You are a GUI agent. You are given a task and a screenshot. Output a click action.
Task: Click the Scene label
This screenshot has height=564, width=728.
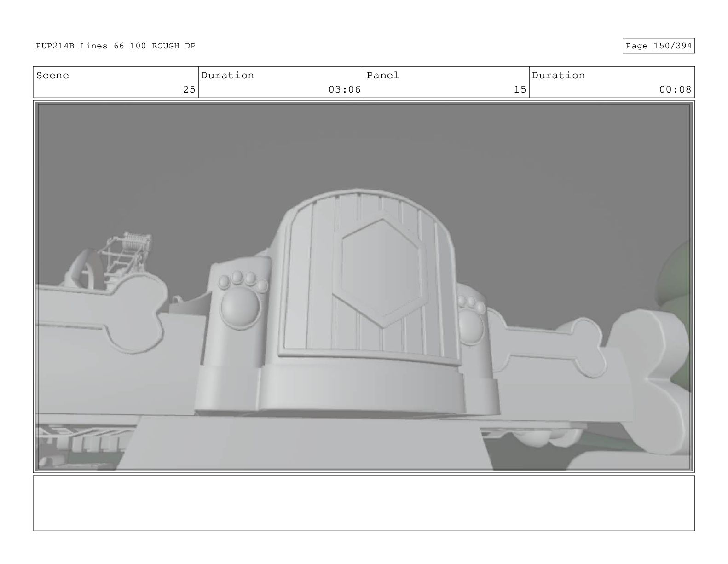pyautogui.click(x=52, y=76)
